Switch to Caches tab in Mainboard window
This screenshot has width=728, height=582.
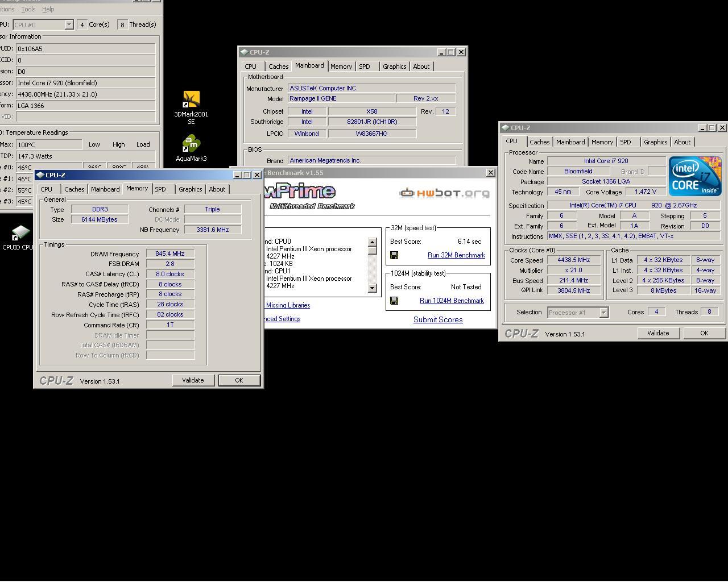(x=278, y=66)
